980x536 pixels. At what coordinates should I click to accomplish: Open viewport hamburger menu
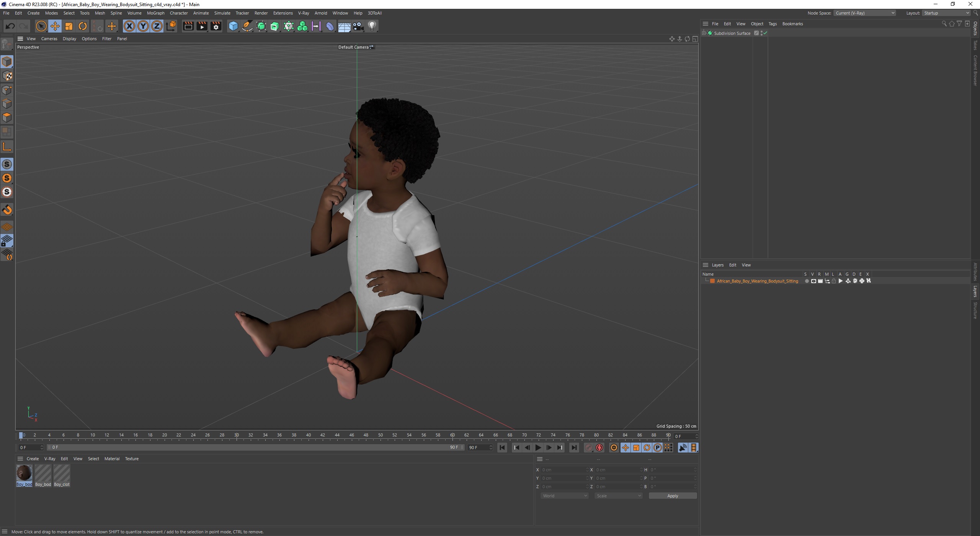(20, 39)
